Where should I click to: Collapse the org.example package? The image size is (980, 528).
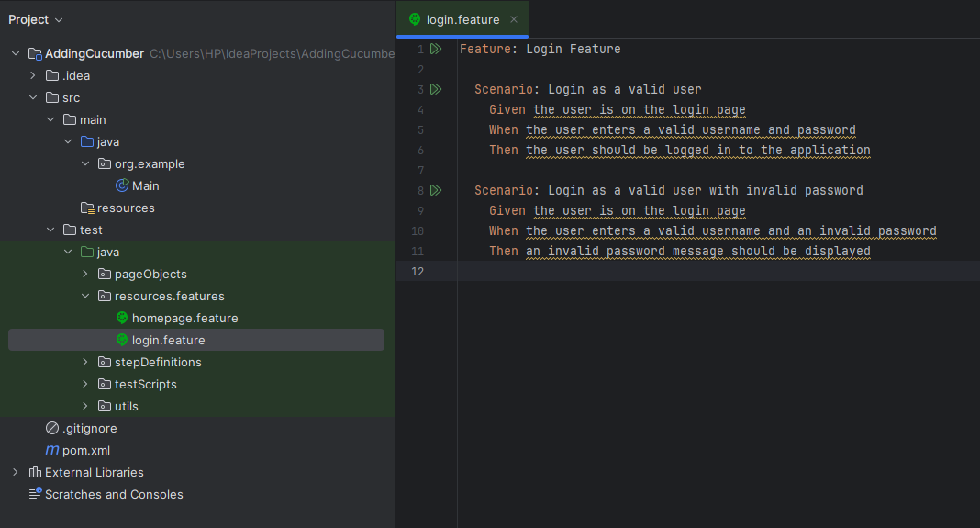coord(85,163)
